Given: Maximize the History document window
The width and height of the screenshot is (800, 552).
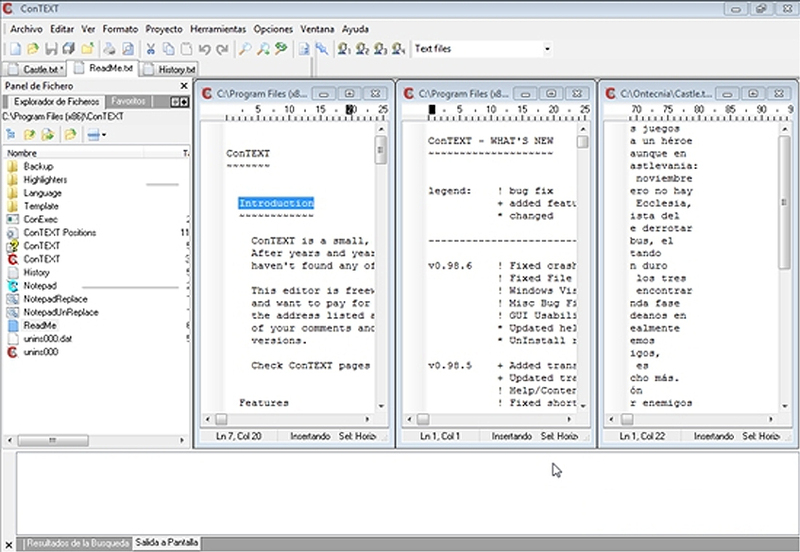Looking at the screenshot, I should pos(551,94).
